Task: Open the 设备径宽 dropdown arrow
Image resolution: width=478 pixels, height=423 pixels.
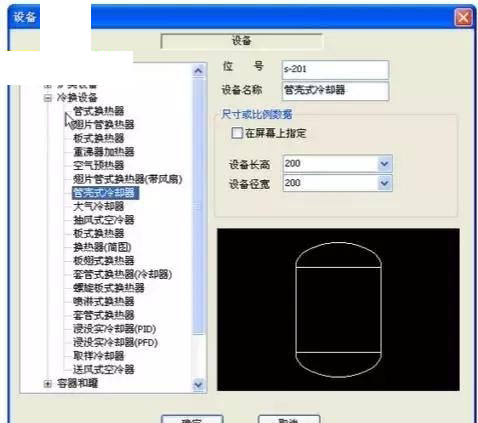Action: coord(384,183)
